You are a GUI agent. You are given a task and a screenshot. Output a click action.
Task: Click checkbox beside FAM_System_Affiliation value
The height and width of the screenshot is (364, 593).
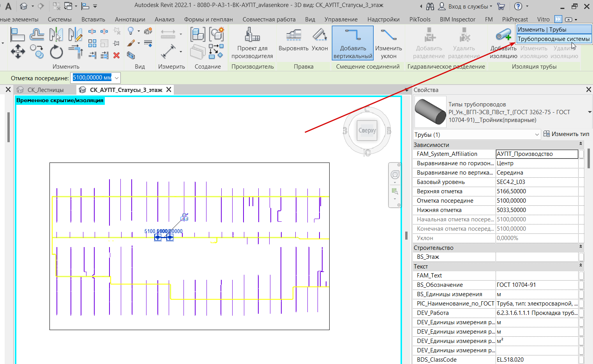pyautogui.click(x=581, y=154)
